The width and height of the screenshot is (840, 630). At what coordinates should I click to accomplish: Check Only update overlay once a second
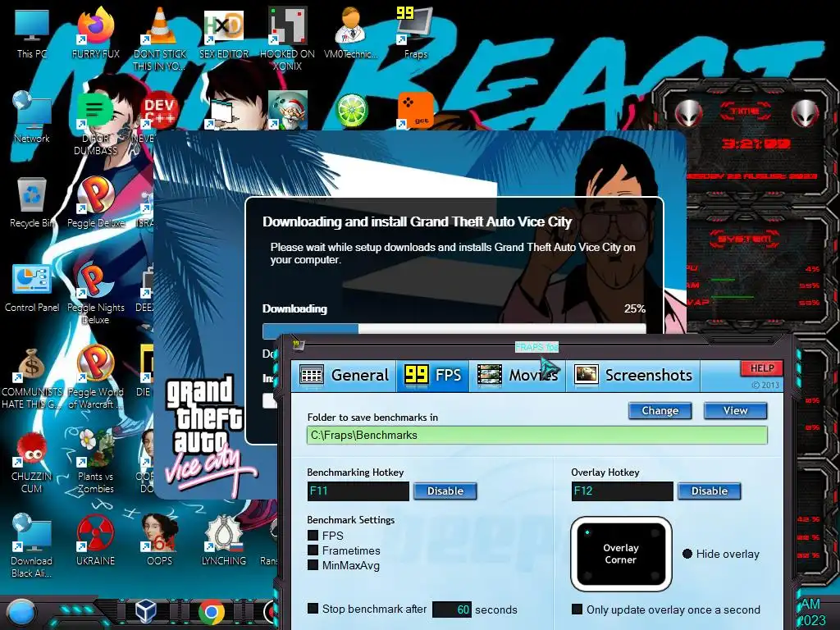coord(577,609)
